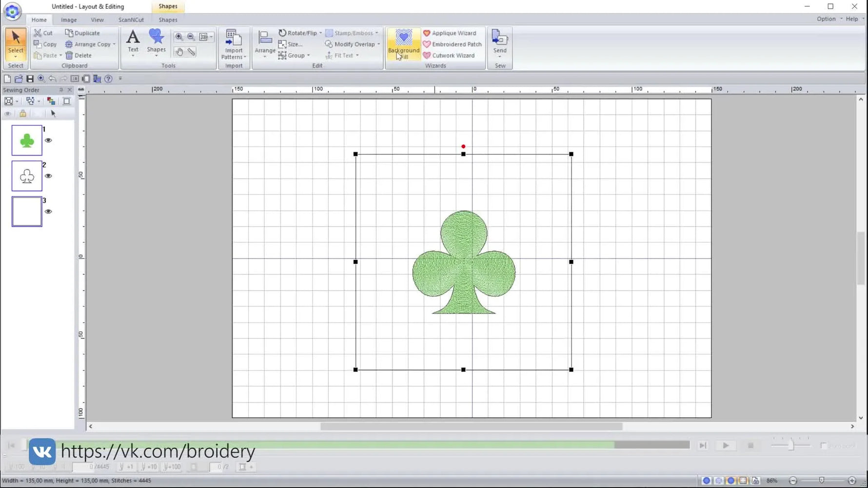
Task: Click the Save disk icon
Action: [x=30, y=78]
